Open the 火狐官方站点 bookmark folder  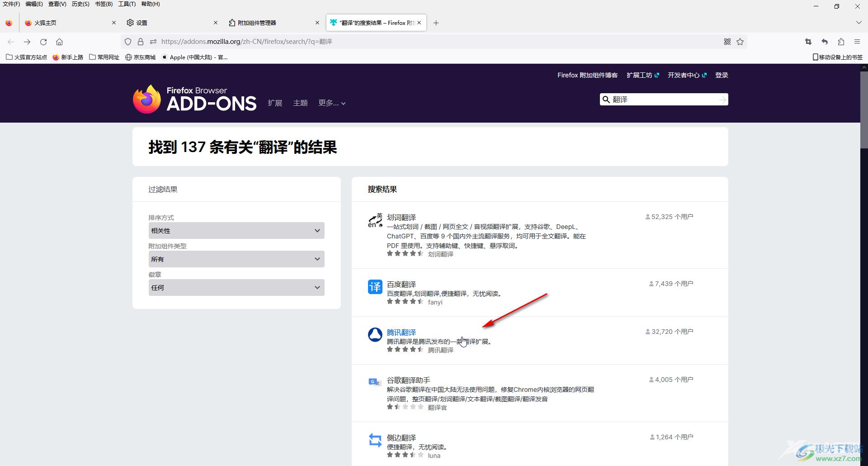(x=26, y=57)
